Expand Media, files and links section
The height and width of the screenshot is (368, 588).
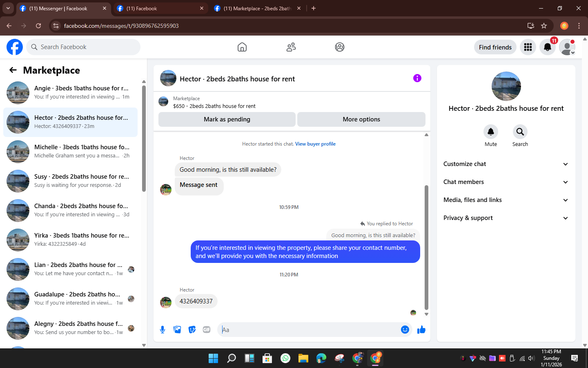[506, 200]
